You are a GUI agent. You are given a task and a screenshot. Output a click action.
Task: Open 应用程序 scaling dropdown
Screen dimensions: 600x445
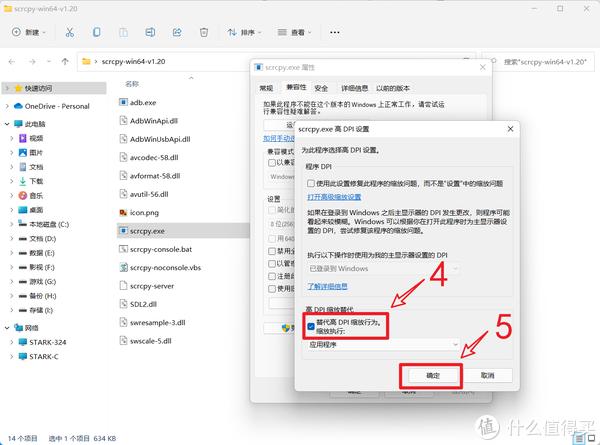(x=383, y=344)
